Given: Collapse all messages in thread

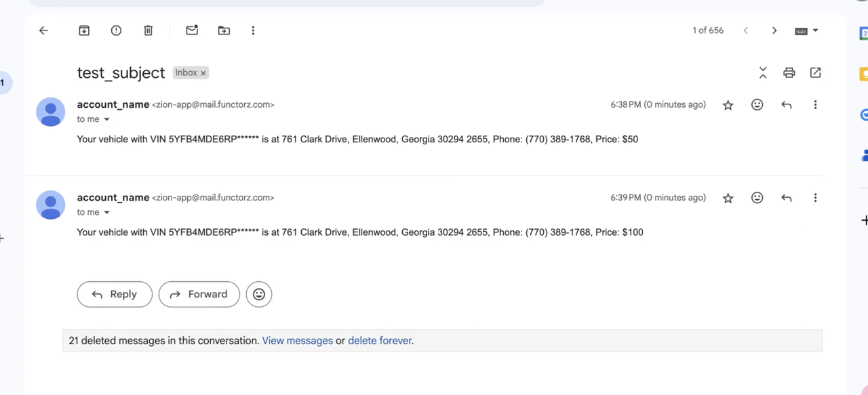Looking at the screenshot, I should click(x=763, y=72).
